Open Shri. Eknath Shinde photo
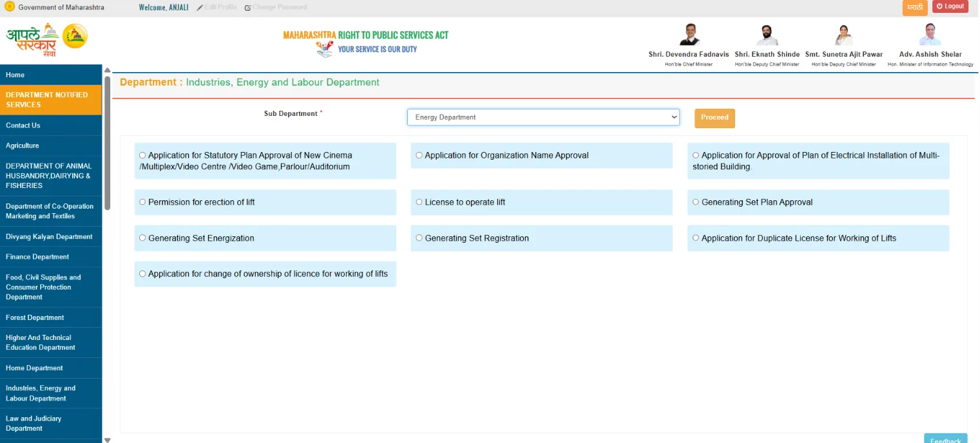The image size is (980, 443). pos(767,35)
